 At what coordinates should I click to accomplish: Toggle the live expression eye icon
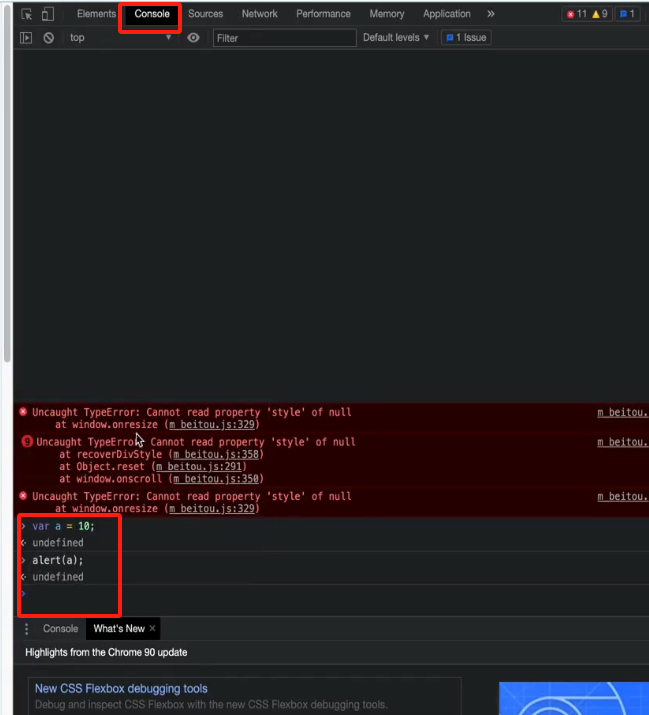coord(193,37)
